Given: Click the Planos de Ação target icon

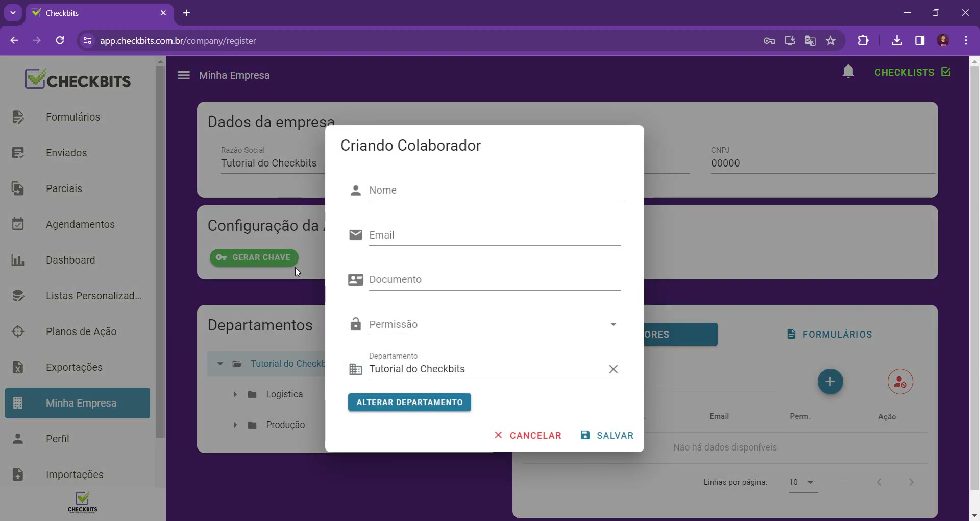Looking at the screenshot, I should pyautogui.click(x=18, y=331).
